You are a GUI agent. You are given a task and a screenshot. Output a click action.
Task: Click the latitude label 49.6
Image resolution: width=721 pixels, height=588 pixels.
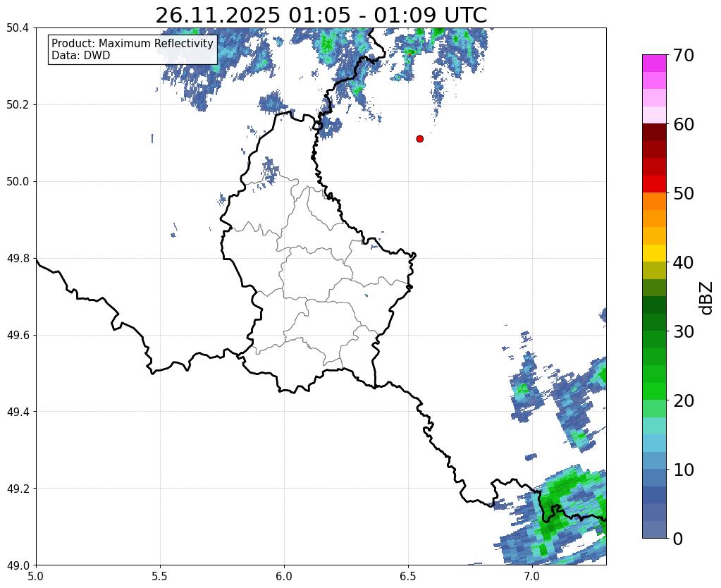pyautogui.click(x=18, y=335)
